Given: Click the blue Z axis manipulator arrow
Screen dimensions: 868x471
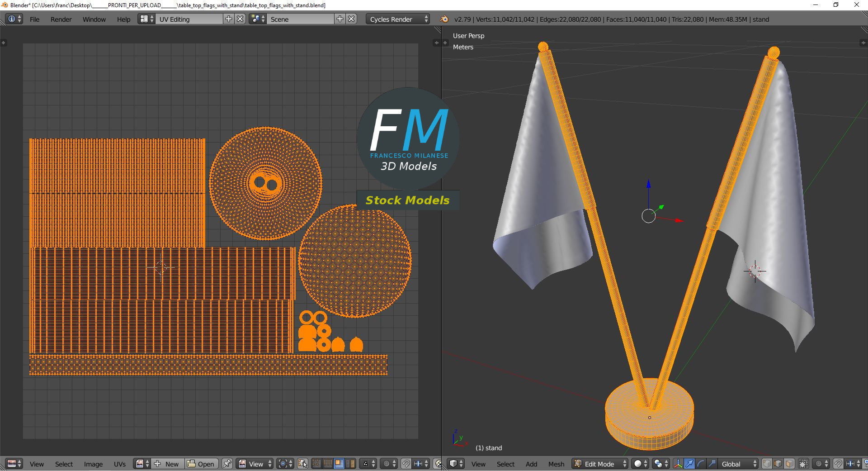Looking at the screenshot, I should pos(648,184).
